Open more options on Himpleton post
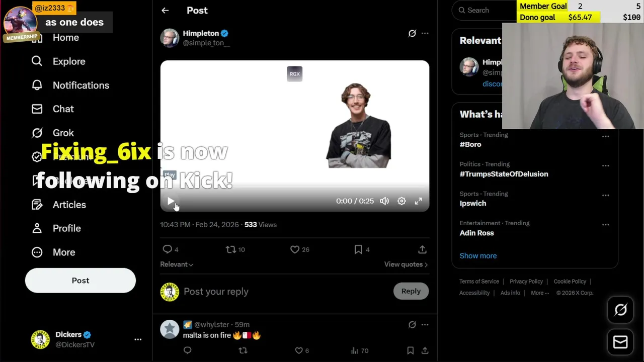 coord(425,33)
